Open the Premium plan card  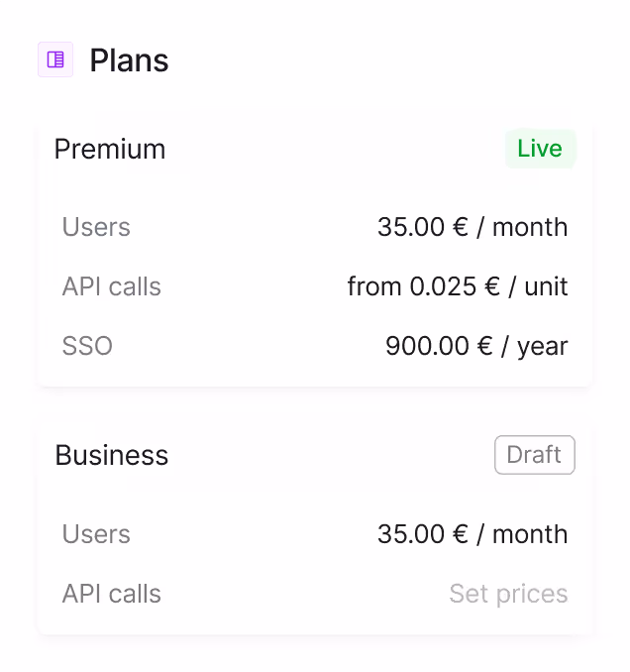point(315,254)
